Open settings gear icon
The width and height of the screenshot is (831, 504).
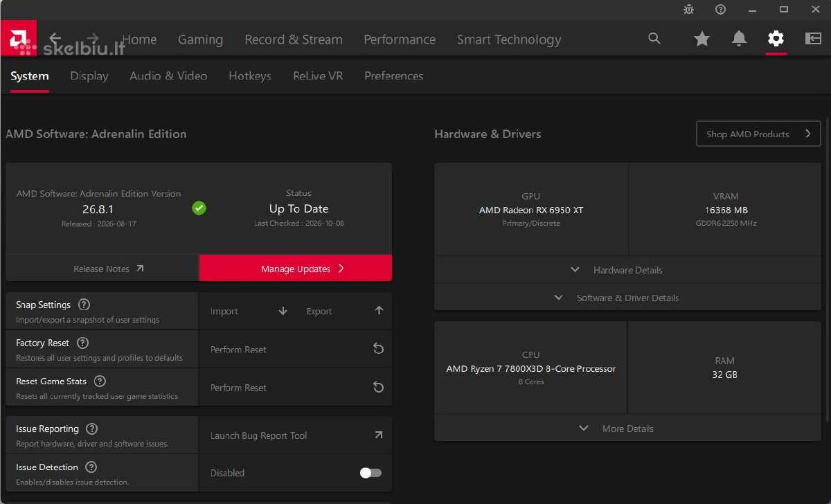pyautogui.click(x=776, y=39)
